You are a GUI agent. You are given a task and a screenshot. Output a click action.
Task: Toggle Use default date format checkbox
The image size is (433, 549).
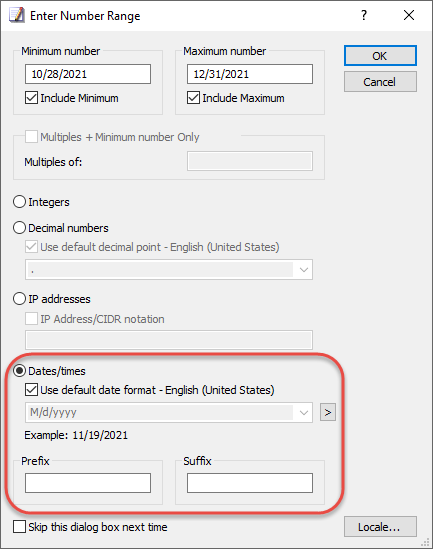31,390
